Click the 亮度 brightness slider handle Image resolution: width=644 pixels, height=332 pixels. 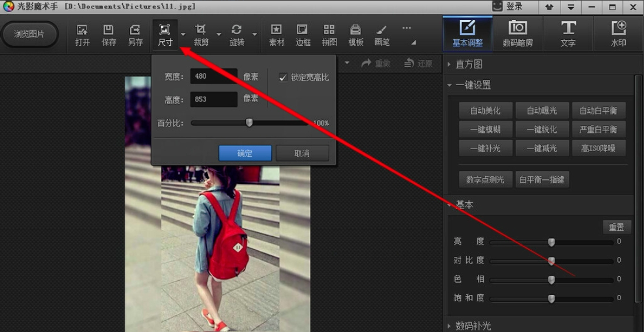pos(551,242)
